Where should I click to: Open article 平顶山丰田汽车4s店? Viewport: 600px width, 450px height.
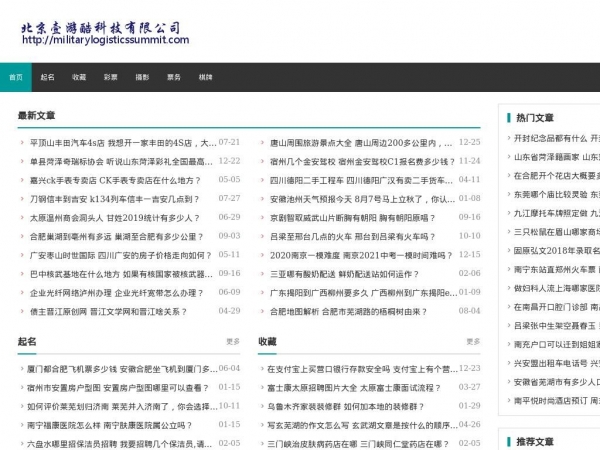(123, 143)
